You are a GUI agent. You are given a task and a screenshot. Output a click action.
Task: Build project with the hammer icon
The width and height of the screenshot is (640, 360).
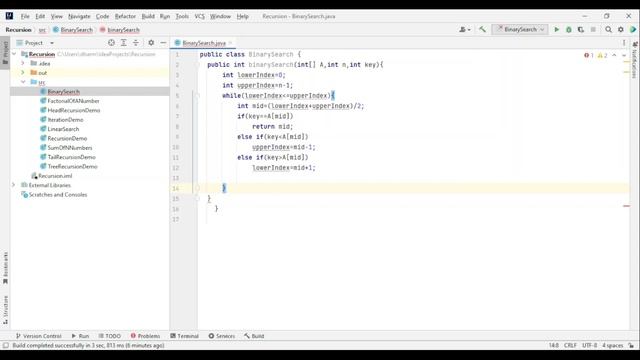[x=482, y=29]
